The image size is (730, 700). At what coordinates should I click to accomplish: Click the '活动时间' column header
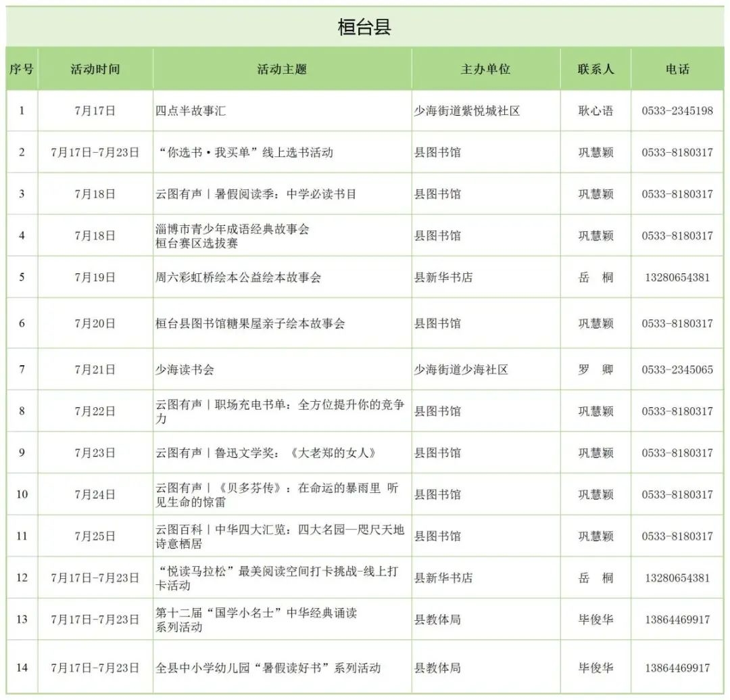pos(95,70)
